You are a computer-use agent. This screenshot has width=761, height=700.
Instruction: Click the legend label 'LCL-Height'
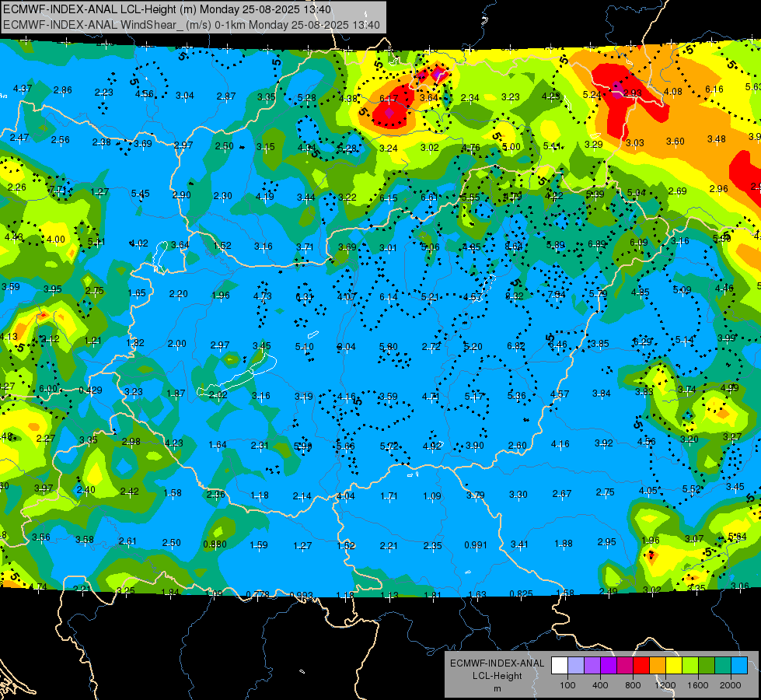click(x=497, y=676)
